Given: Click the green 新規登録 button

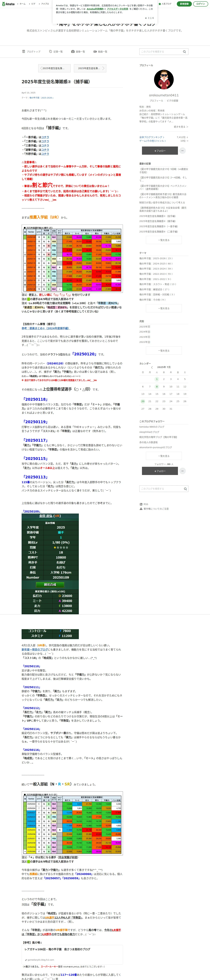Looking at the screenshot, I should tap(184, 4).
